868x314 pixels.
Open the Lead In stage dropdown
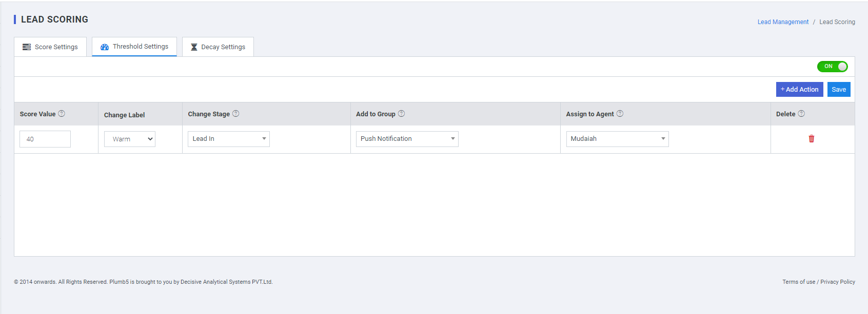228,139
